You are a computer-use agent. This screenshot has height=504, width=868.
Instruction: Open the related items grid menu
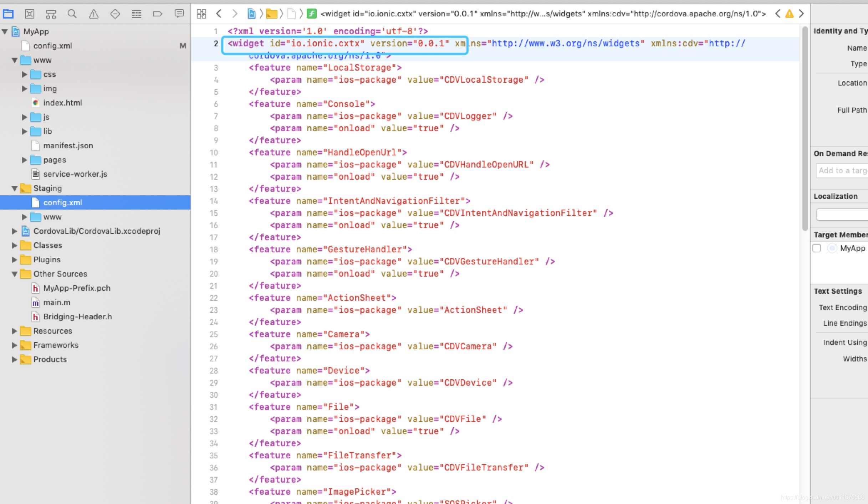point(201,14)
